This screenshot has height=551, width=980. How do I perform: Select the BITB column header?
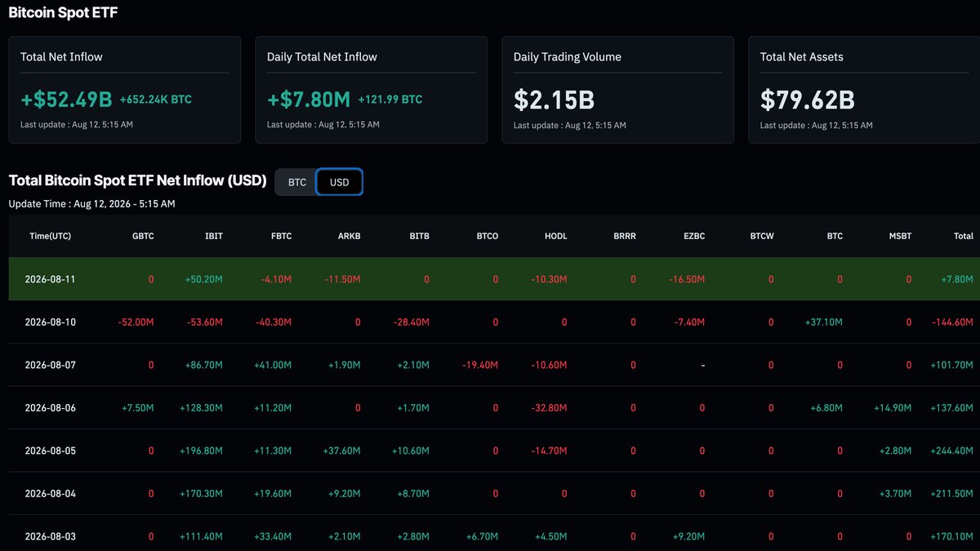[x=419, y=236]
